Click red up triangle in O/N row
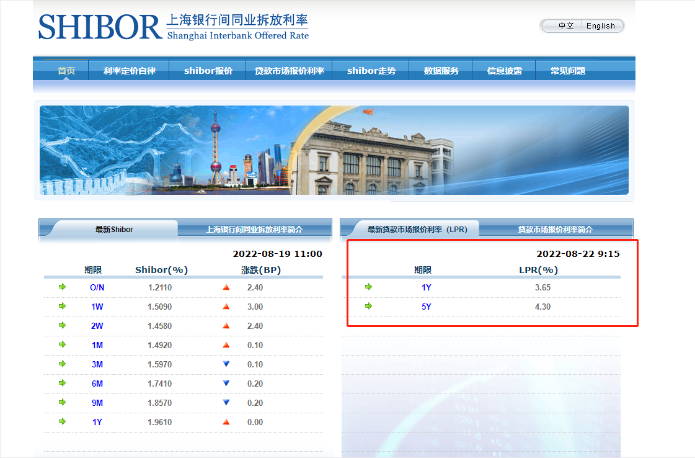The height and width of the screenshot is (458, 695). (226, 287)
